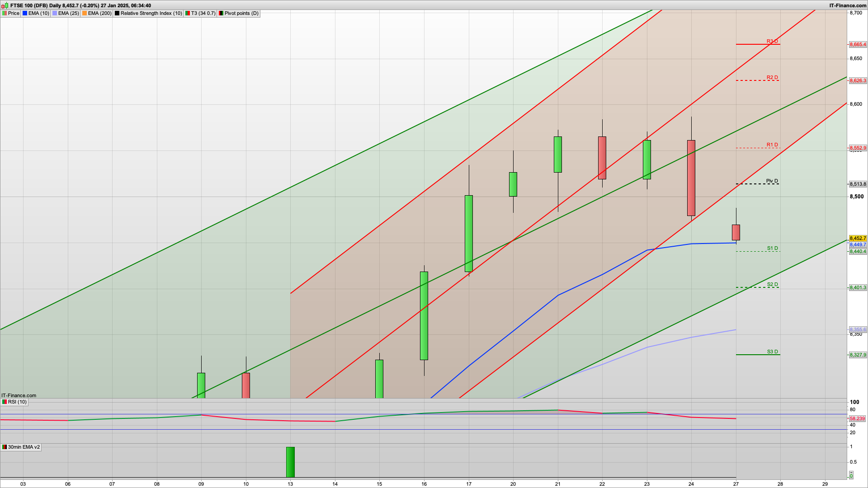This screenshot has height=488, width=868.
Task: Click the RSI value tag 58.239
Action: (x=857, y=418)
